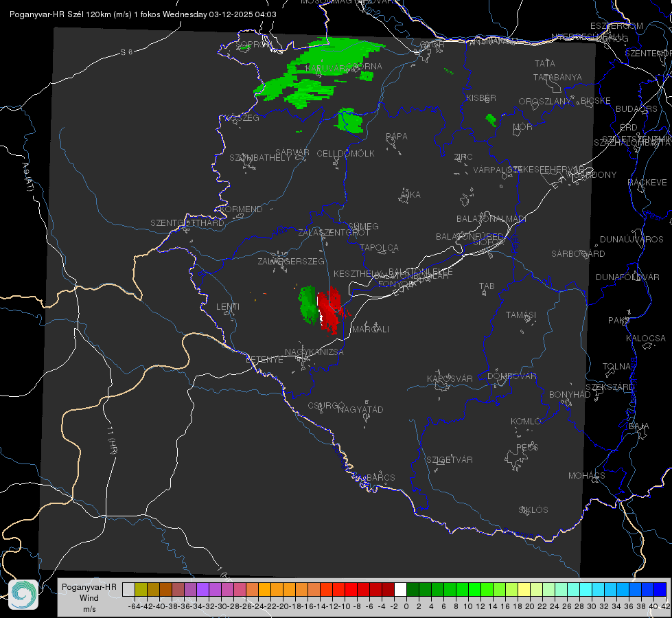Click the CELLDÖMÖLK city label
672x618 pixels.
[x=345, y=154]
